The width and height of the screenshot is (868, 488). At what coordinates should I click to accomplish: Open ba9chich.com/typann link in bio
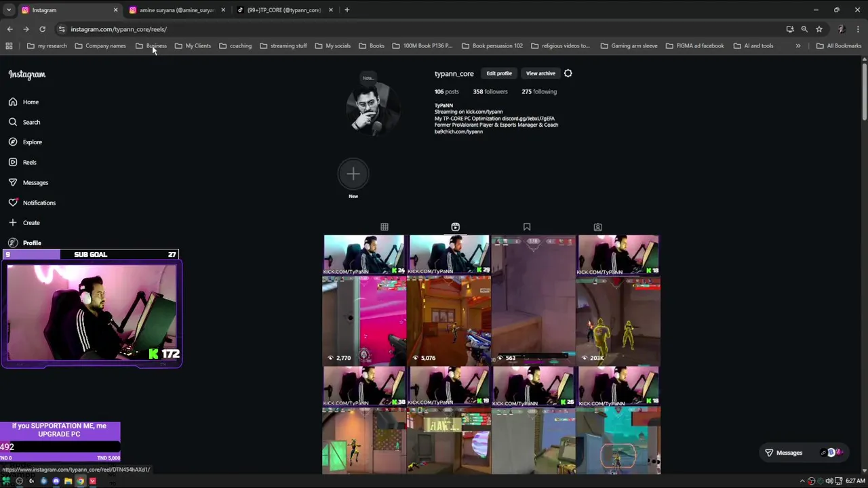coord(458,131)
